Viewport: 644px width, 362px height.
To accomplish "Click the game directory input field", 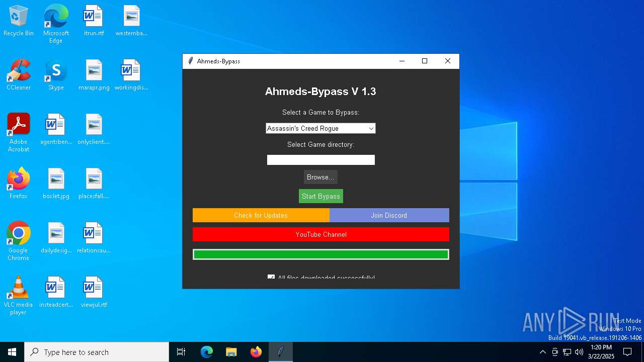I will tap(321, 160).
